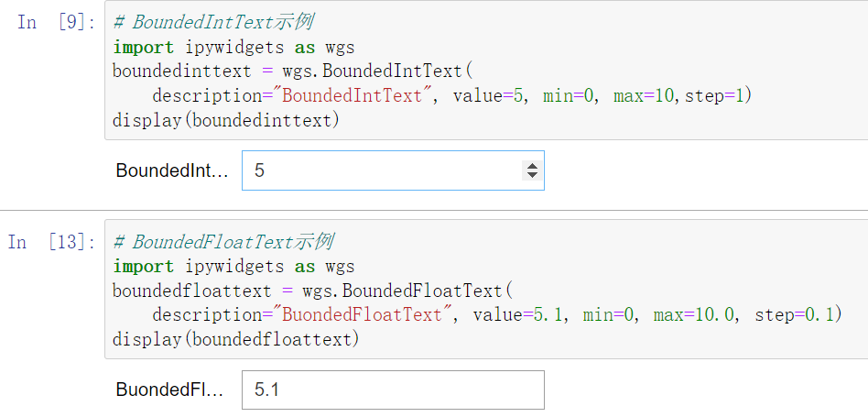This screenshot has height=417, width=868.
Task: Click the BuondedFloatText field showing 5.1
Action: [392, 390]
